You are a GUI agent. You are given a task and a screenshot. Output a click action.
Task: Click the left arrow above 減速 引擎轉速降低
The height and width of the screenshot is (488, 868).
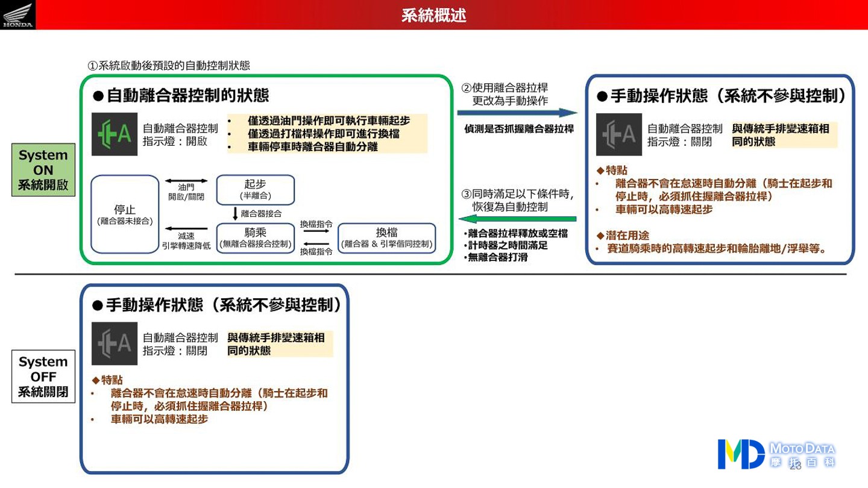pos(186,228)
